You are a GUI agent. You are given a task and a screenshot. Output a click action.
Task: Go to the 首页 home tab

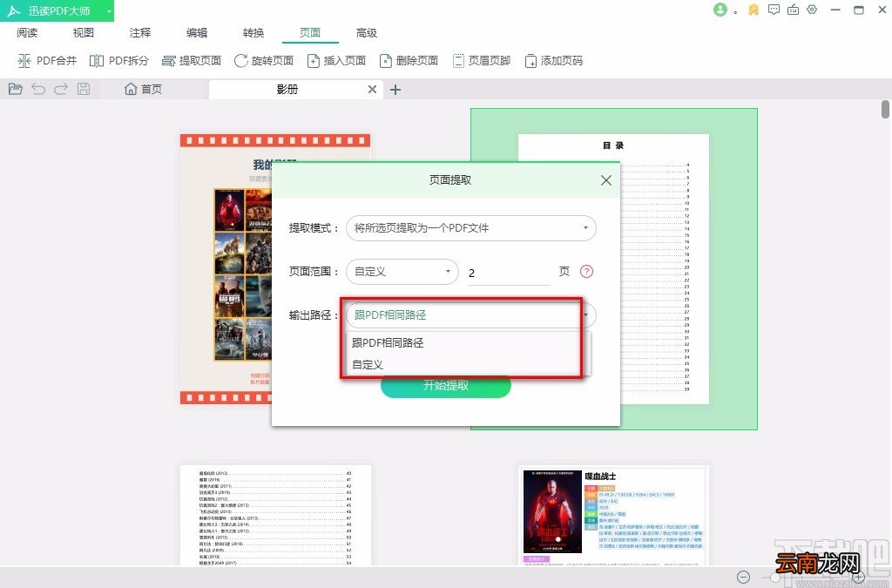[x=144, y=89]
